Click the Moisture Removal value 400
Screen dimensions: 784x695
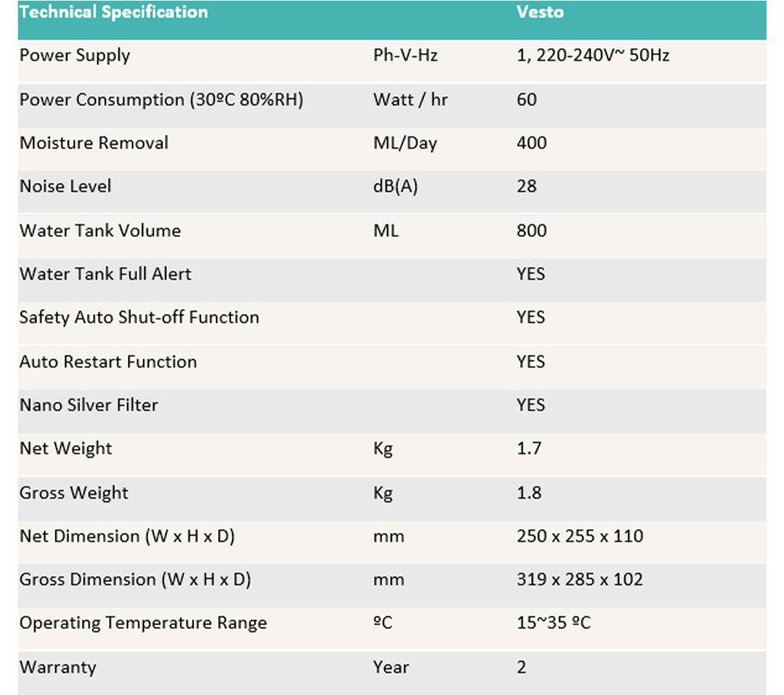click(532, 143)
